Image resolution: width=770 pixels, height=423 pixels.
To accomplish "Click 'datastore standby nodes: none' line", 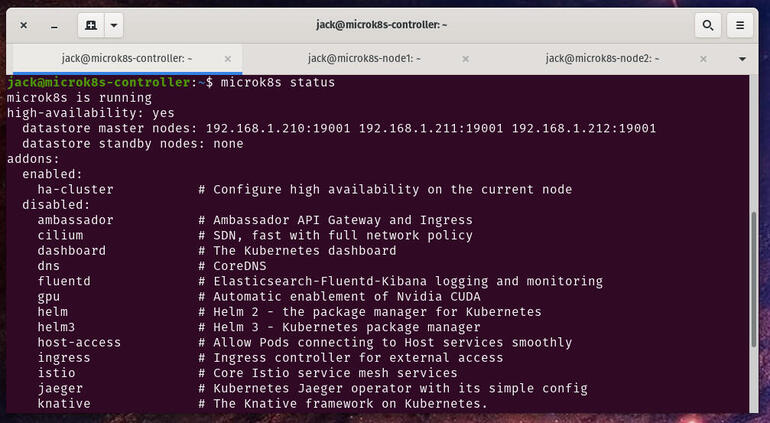I will click(133, 143).
